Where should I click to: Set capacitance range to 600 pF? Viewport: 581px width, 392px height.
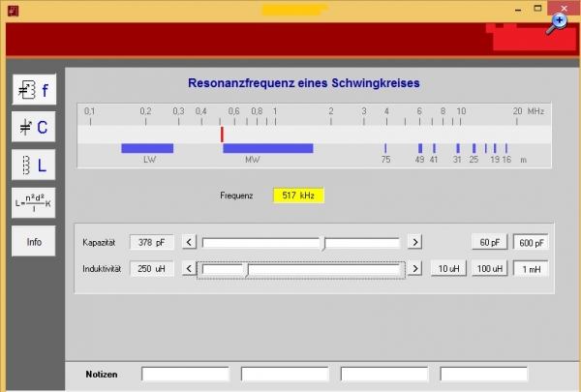tap(531, 242)
